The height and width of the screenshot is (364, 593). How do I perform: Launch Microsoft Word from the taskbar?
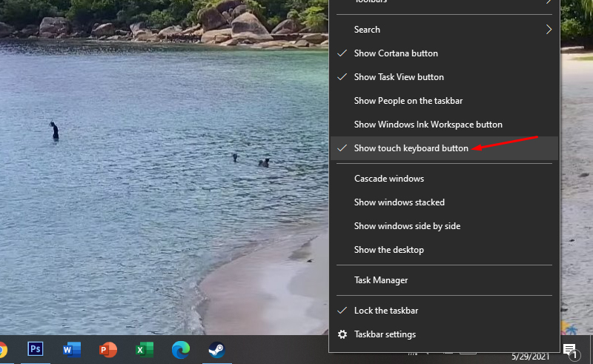coord(72,349)
